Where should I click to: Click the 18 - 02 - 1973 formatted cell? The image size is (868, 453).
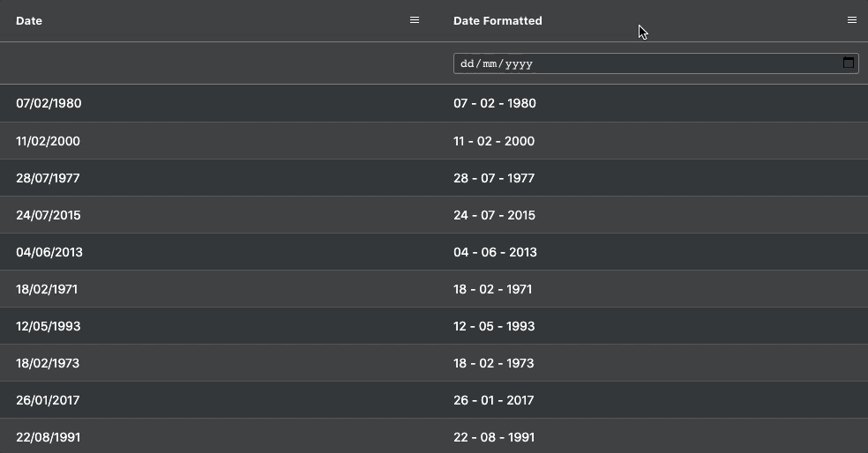653,363
